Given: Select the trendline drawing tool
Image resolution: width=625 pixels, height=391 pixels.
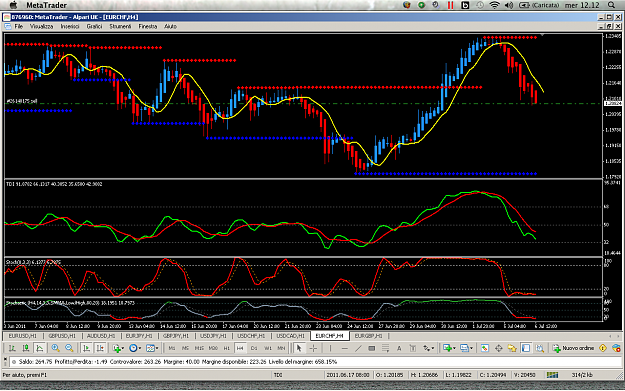Looking at the screenshot, I should [358, 348].
